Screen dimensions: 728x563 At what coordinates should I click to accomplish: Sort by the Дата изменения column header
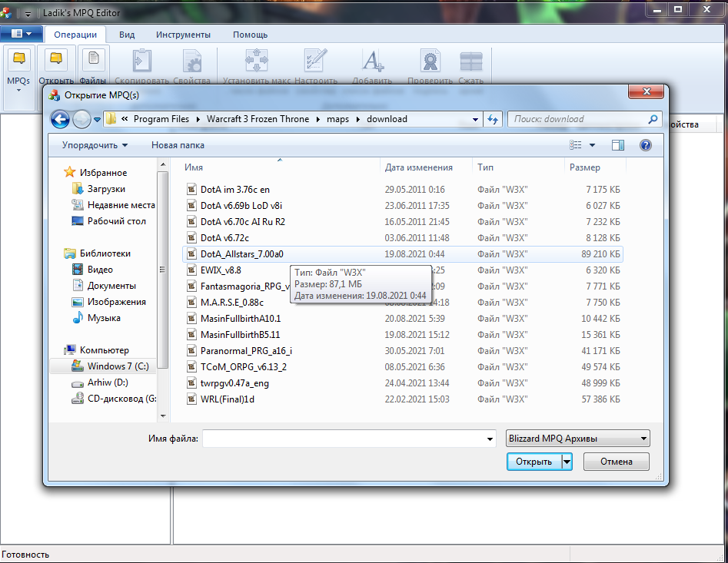[426, 167]
